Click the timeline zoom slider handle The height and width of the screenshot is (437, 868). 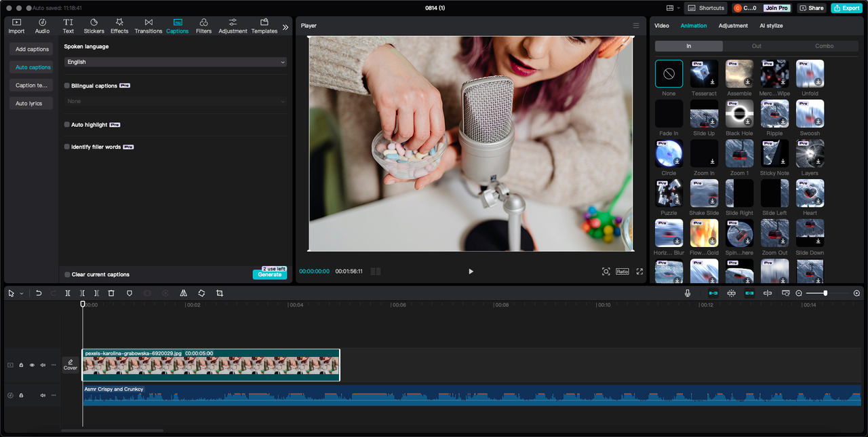tap(825, 293)
